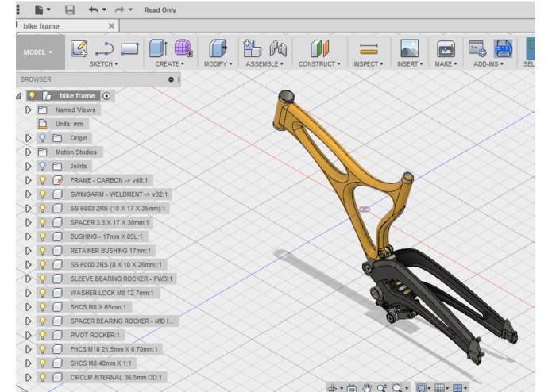The height and width of the screenshot is (392, 552).
Task: Click the Press Pull modify icon
Action: (x=218, y=48)
